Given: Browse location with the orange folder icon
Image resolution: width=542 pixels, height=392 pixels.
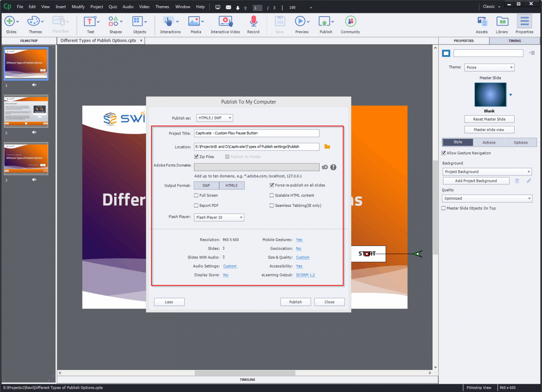Looking at the screenshot, I should tap(327, 147).
